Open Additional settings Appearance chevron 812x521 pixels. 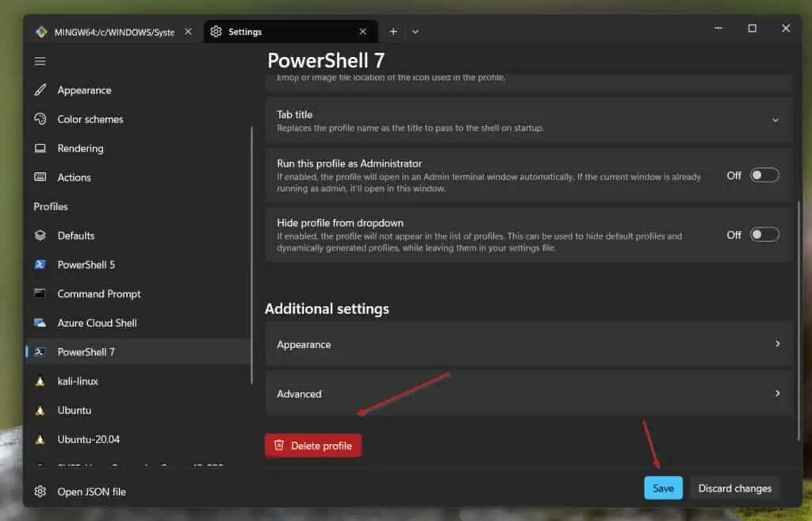point(777,344)
